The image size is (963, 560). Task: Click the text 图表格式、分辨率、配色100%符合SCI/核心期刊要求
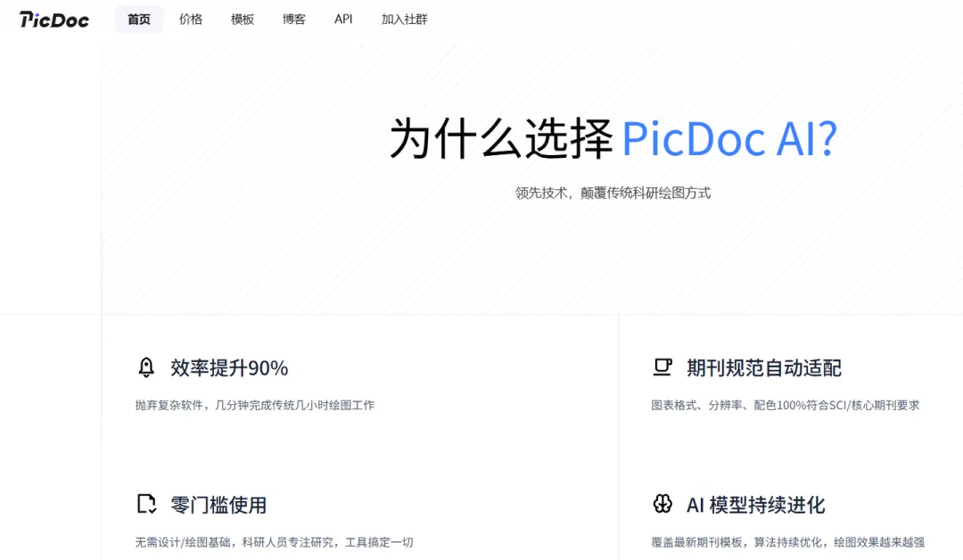(786, 405)
